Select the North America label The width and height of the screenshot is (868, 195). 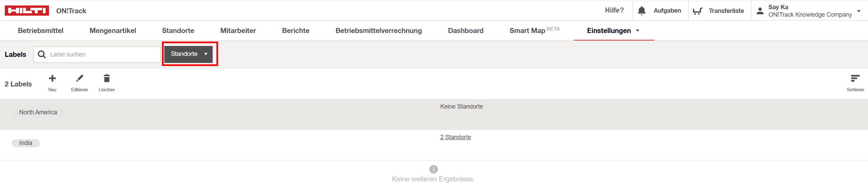38,112
